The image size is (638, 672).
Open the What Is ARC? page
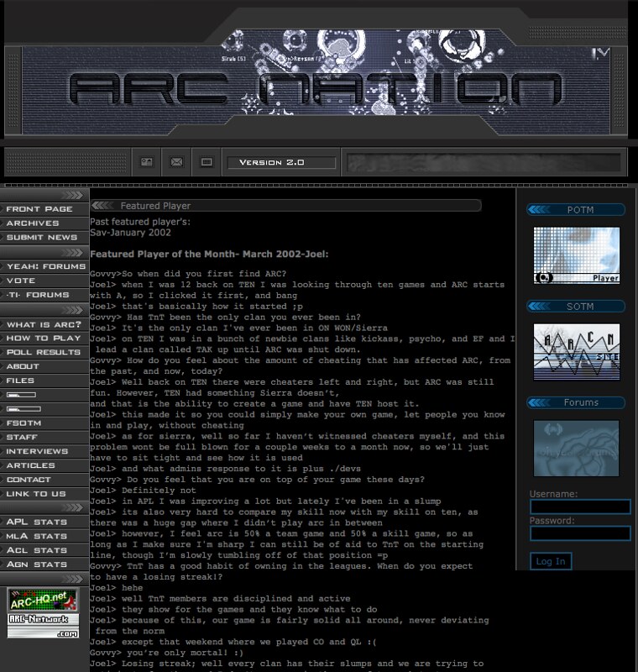click(x=40, y=324)
